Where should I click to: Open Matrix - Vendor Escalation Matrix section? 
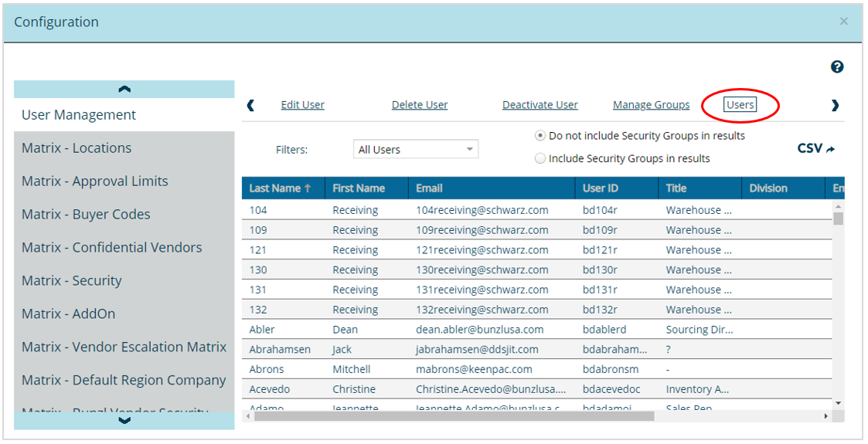pyautogui.click(x=124, y=347)
